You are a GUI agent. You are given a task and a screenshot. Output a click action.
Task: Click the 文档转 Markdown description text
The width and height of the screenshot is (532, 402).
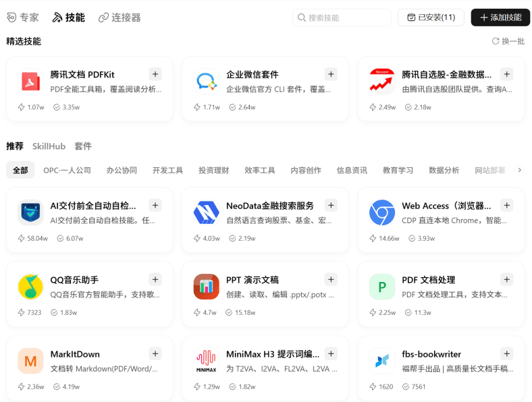pos(104,369)
